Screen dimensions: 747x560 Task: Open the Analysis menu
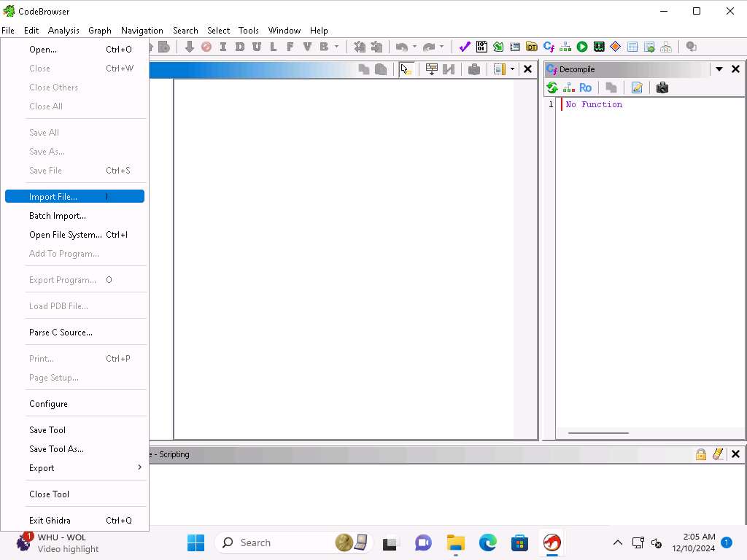63,31
